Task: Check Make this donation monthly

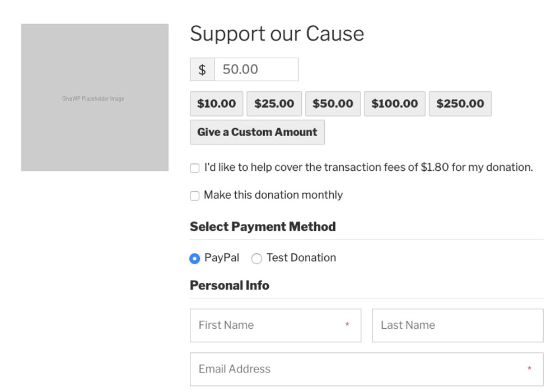Action: [195, 195]
